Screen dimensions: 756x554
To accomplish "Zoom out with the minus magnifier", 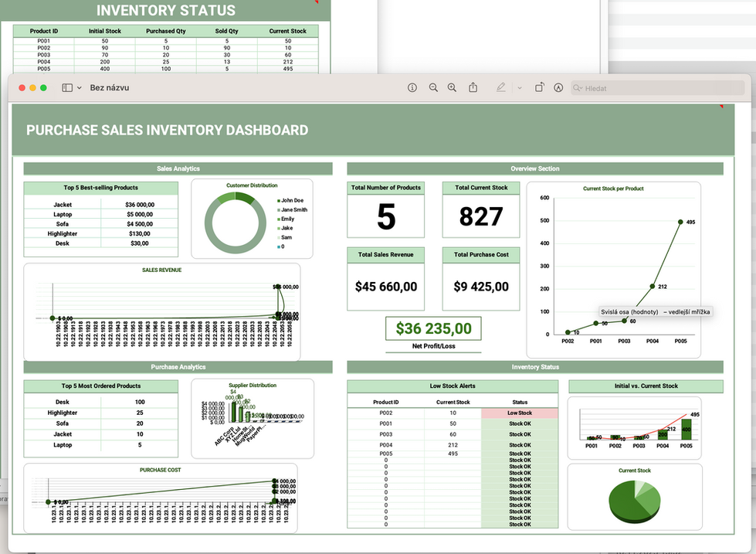I will (433, 88).
